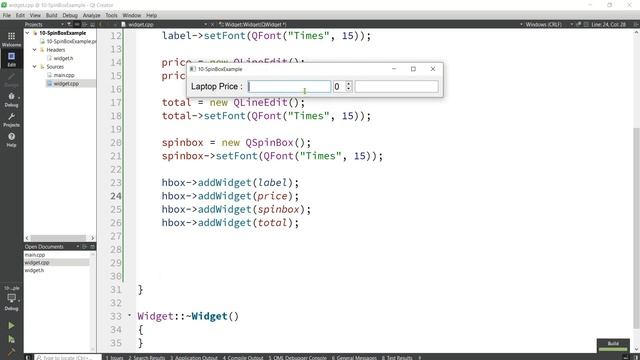Viewport: 640px width, 360px height.
Task: Open main.cpp in Open Documents list
Action: coord(56,255)
